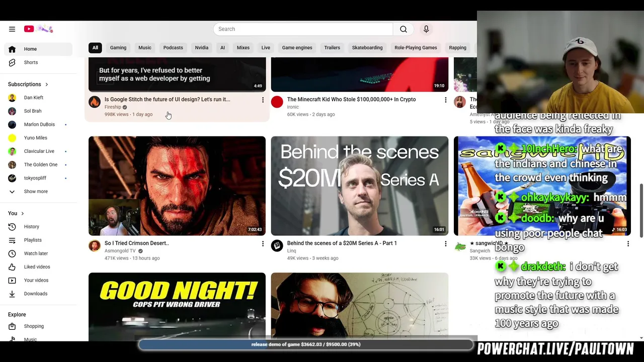This screenshot has height=362, width=644.
Task: Open tokyospliff subscription
Action: click(38, 178)
